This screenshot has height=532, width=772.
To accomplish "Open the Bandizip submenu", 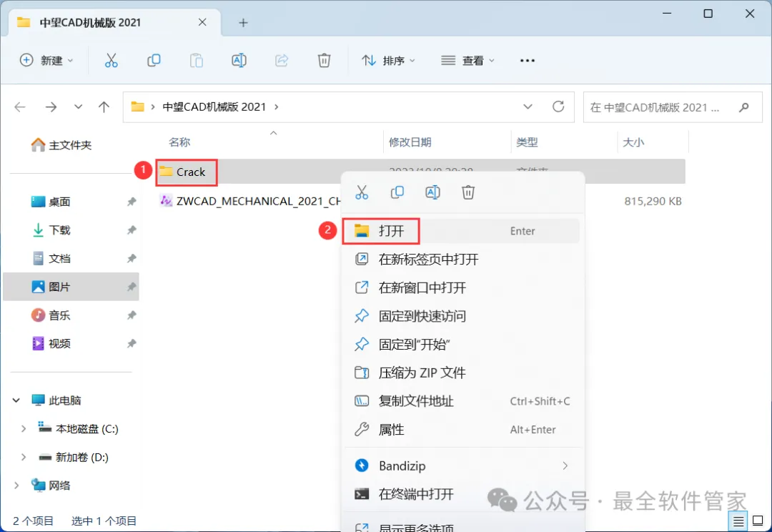I will coord(461,466).
